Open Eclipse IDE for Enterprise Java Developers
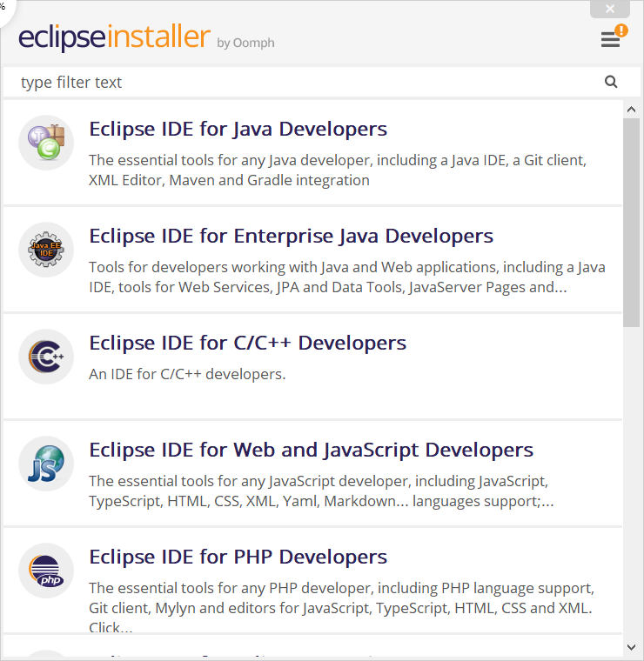Viewport: 644px width, 661px height. [x=291, y=236]
